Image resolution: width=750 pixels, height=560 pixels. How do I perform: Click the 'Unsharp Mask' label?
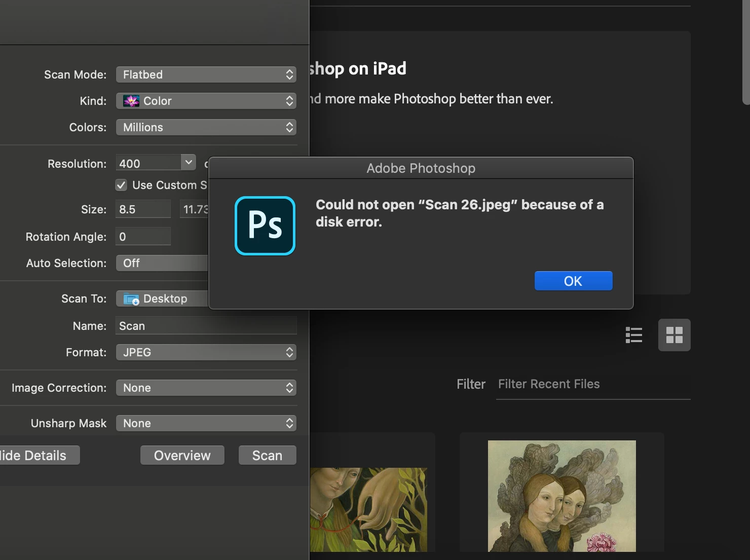pos(68,423)
